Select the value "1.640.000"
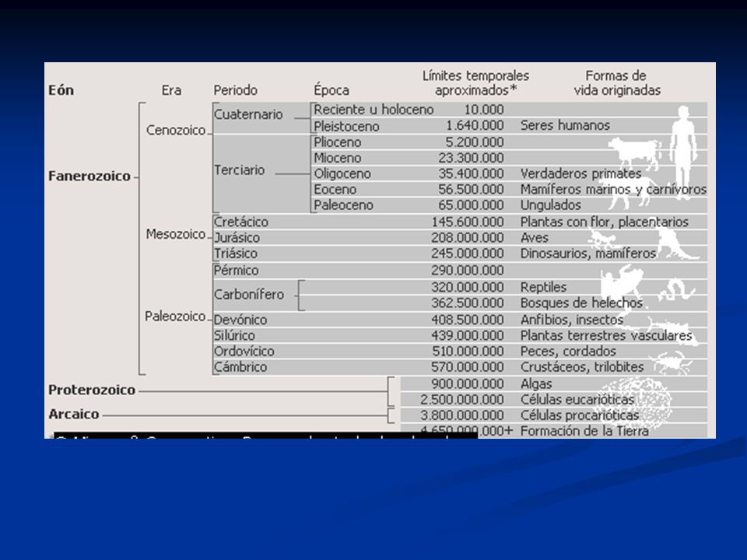Viewport: 747px width, 560px height. (x=475, y=125)
